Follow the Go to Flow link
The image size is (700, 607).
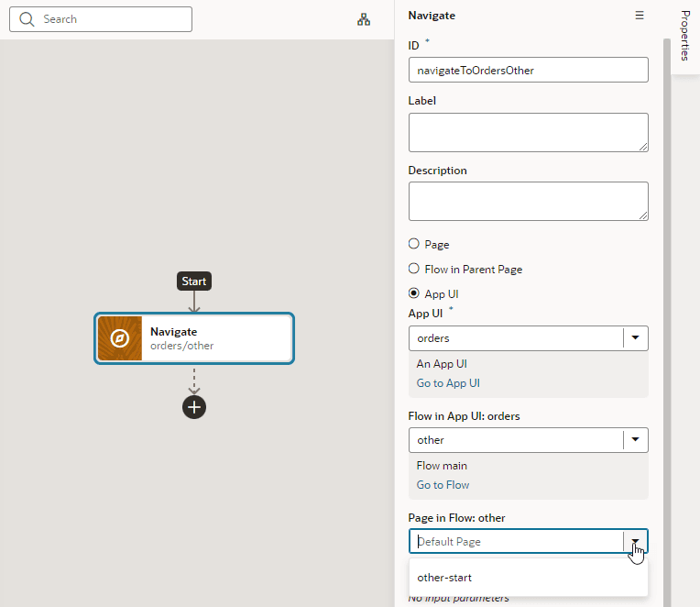point(443,485)
